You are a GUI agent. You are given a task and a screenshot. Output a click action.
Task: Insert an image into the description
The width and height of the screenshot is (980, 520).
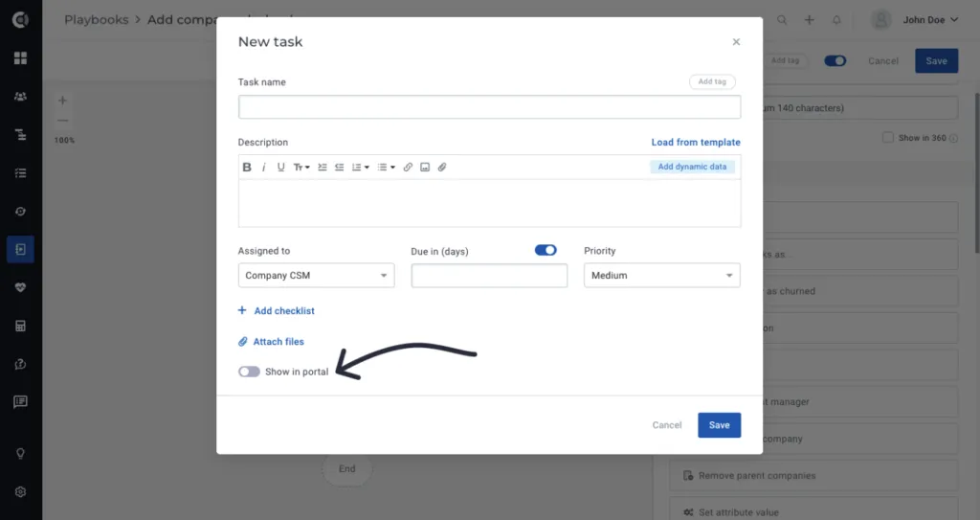click(425, 167)
